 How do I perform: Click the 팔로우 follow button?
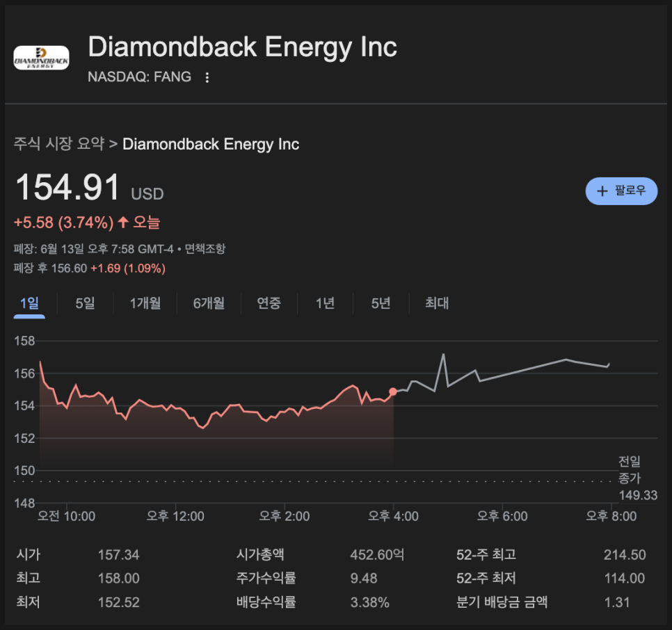621,191
